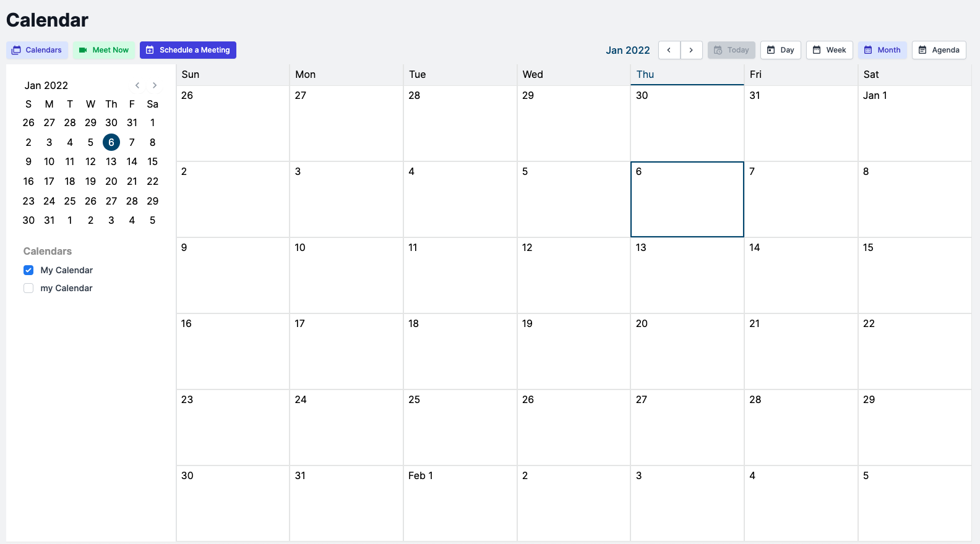
Task: Click the Week view calendar icon
Action: (x=817, y=50)
